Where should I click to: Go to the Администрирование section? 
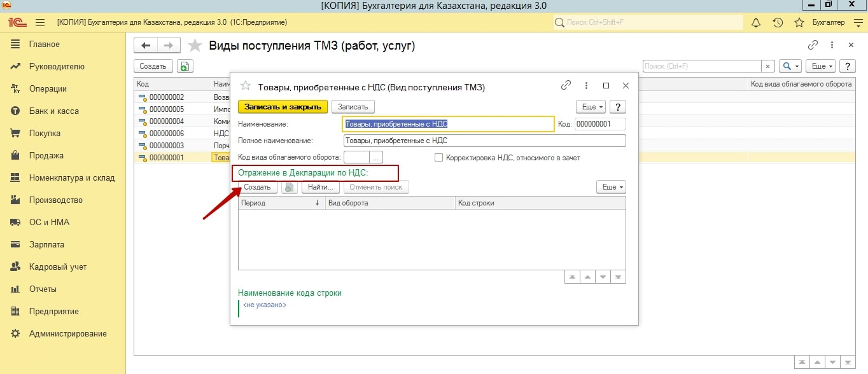click(67, 334)
